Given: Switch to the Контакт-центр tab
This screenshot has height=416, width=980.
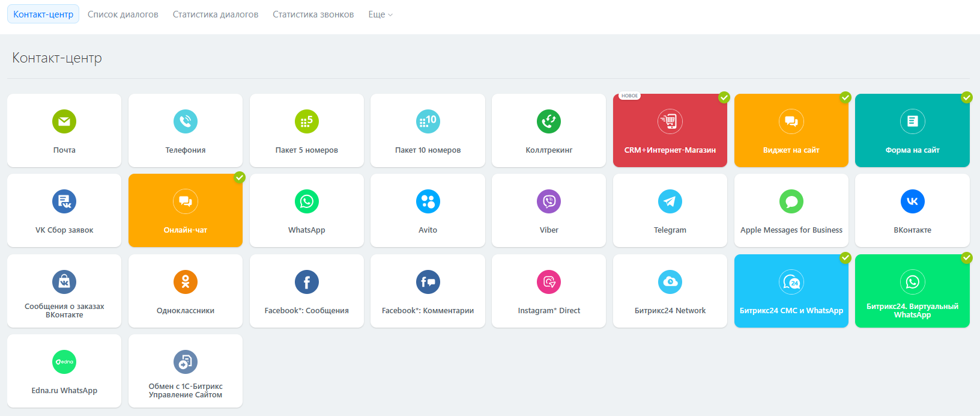Looking at the screenshot, I should coord(43,14).
